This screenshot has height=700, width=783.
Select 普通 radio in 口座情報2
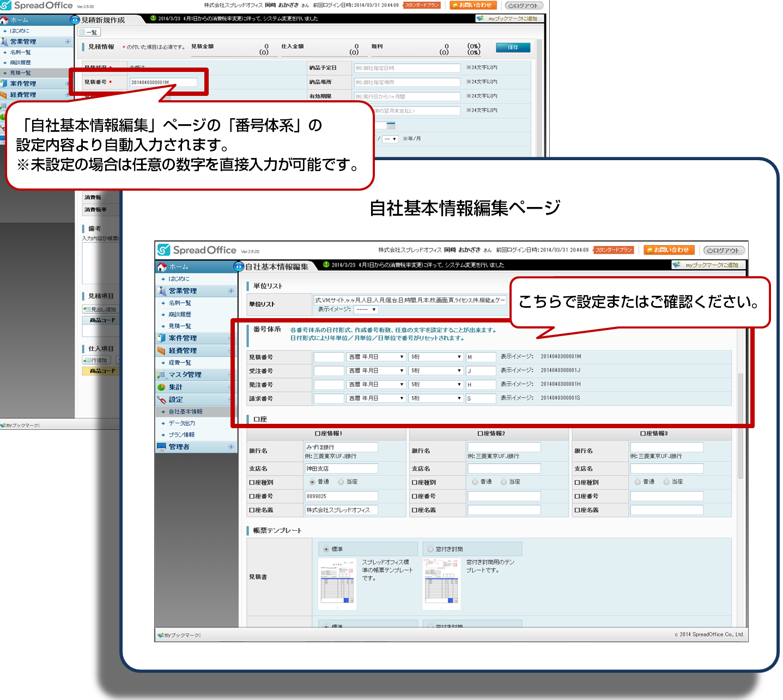coord(475,482)
